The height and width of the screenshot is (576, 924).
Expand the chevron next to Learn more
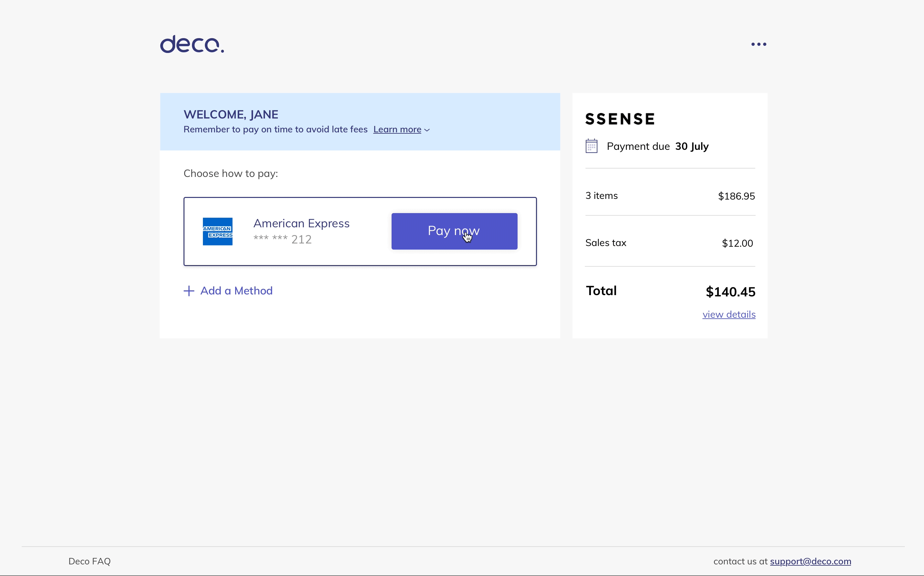click(x=427, y=130)
